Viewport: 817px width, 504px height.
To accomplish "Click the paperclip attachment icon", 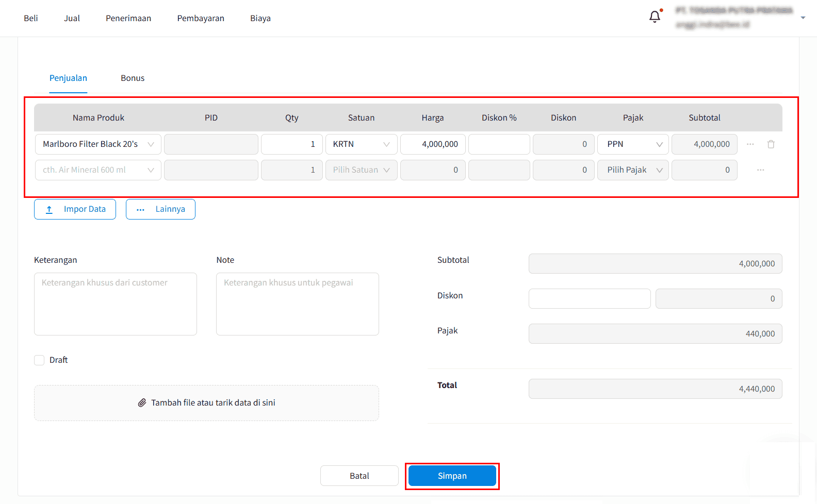I will click(142, 402).
